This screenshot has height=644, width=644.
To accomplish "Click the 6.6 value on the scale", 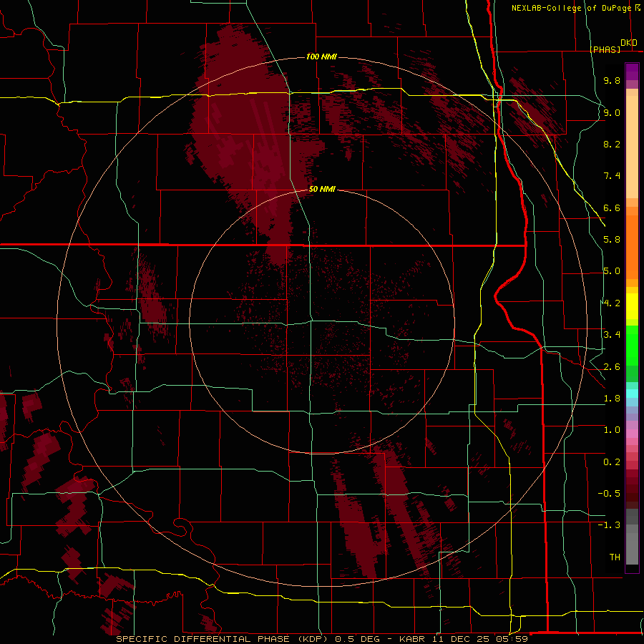I will coord(612,208).
